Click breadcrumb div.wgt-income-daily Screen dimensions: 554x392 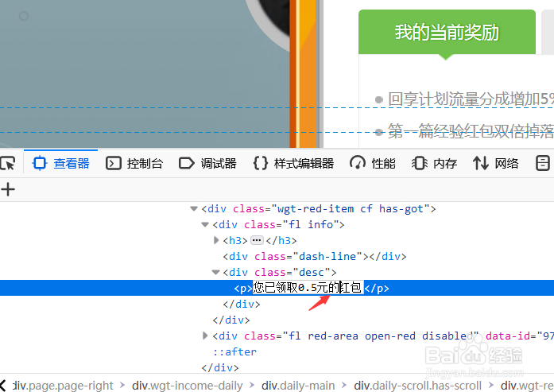pos(188,386)
